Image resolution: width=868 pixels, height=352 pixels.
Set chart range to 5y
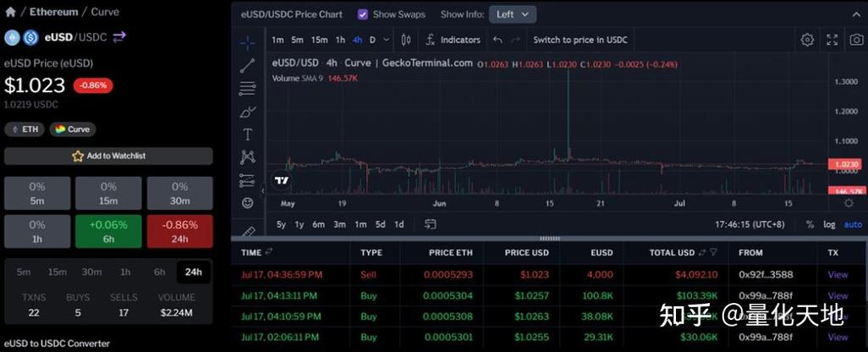[x=281, y=224]
